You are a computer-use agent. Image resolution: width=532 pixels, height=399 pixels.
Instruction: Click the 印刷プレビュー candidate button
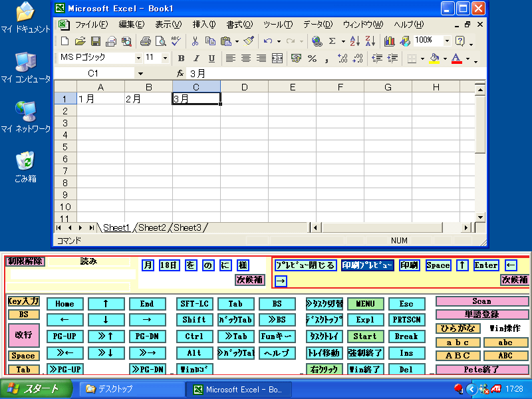point(368,265)
